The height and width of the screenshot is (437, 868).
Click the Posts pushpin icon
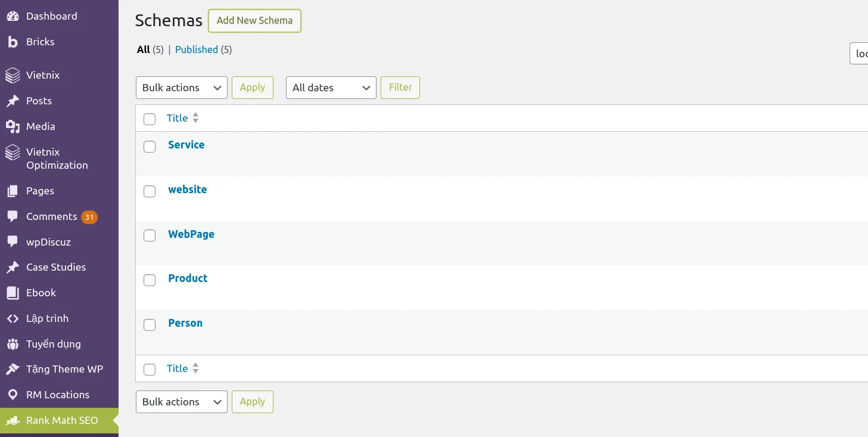(13, 101)
